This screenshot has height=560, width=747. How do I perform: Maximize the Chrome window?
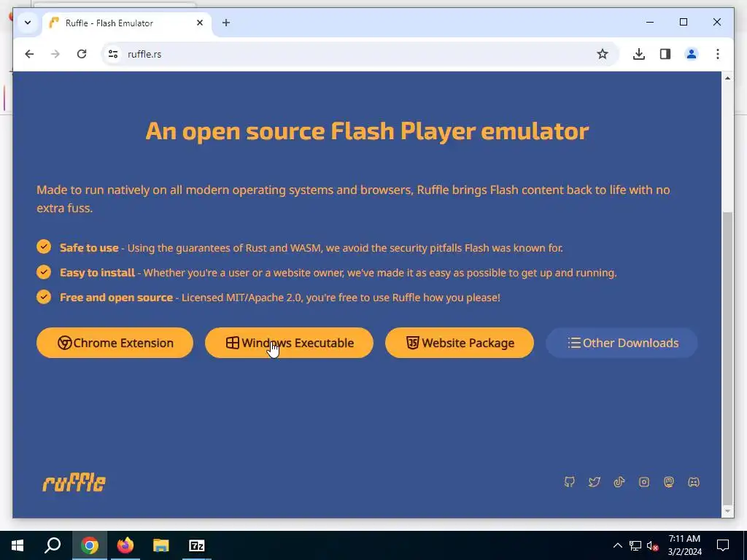(683, 22)
